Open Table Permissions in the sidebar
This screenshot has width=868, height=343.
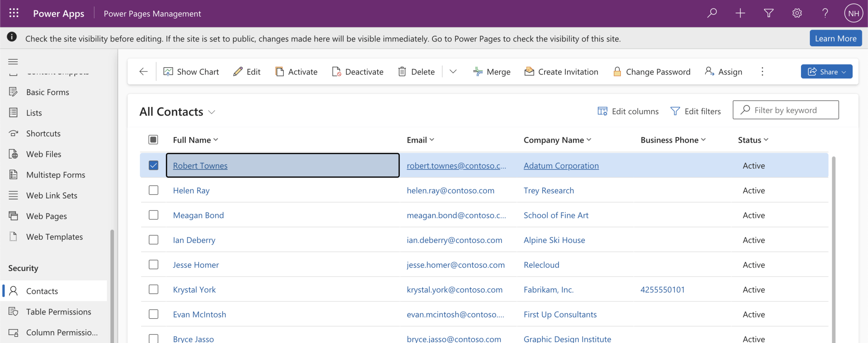[59, 312]
